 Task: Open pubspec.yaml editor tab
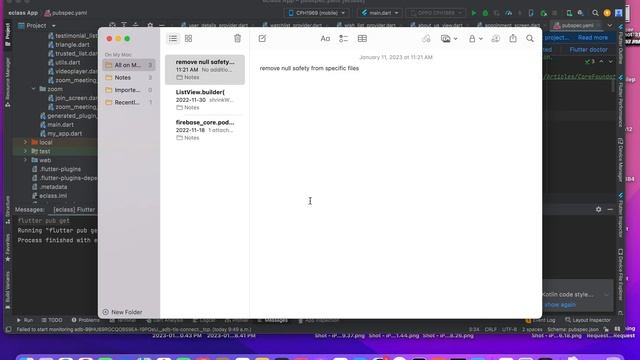[x=575, y=25]
